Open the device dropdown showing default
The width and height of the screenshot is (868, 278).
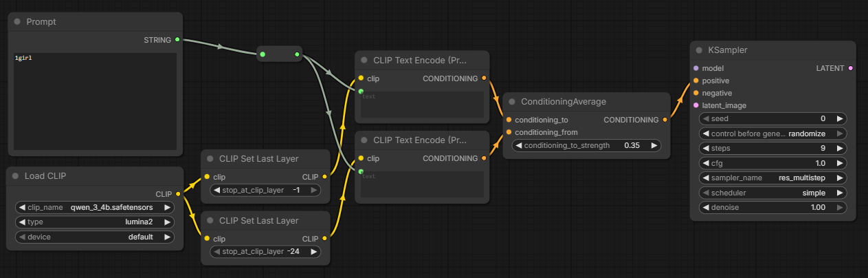pos(94,237)
